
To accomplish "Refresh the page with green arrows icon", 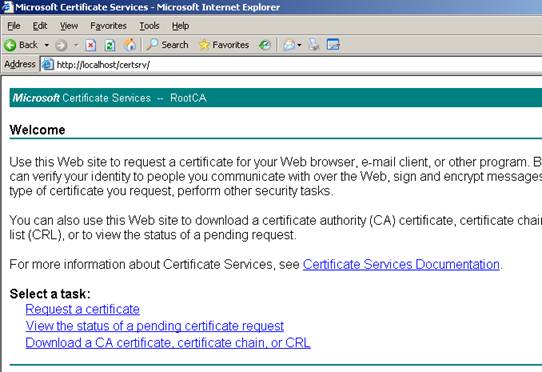I will [x=110, y=45].
